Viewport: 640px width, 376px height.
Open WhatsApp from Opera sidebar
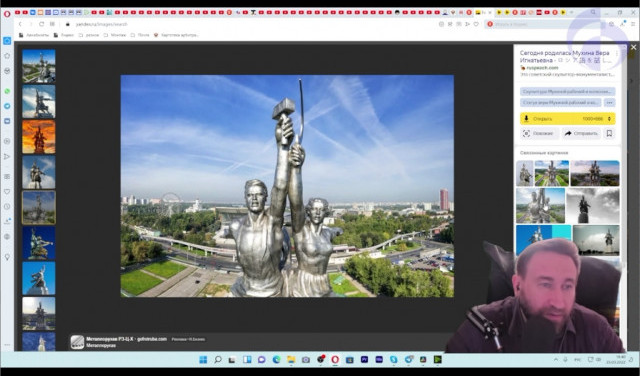7,91
